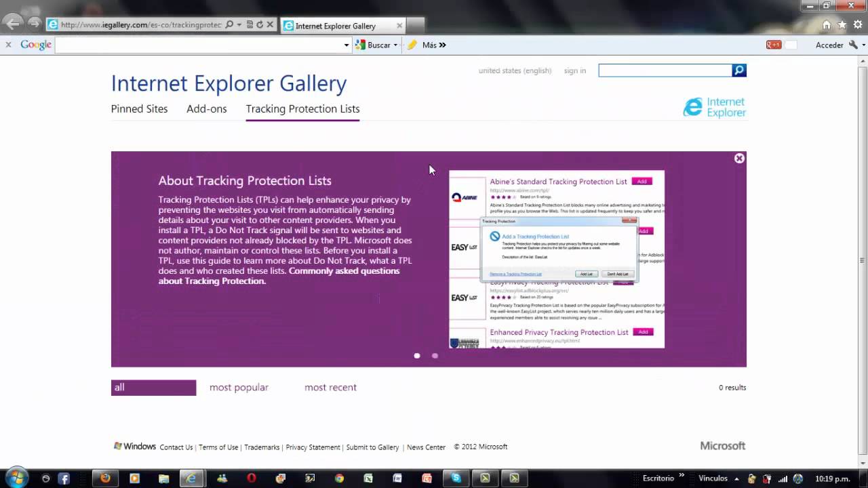The image size is (868, 488).
Task: Open Google Chrome from taskbar
Action: click(339, 479)
